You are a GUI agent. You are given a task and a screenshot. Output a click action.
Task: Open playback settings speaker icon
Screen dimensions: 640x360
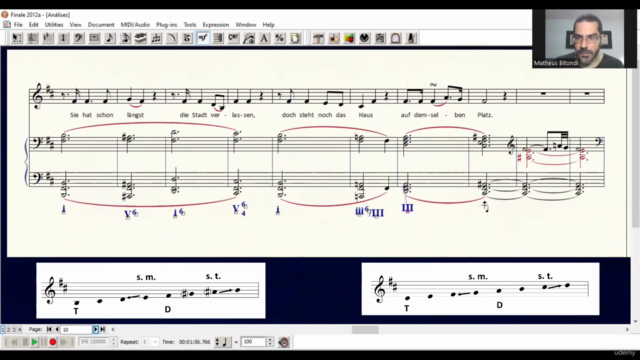284,342
